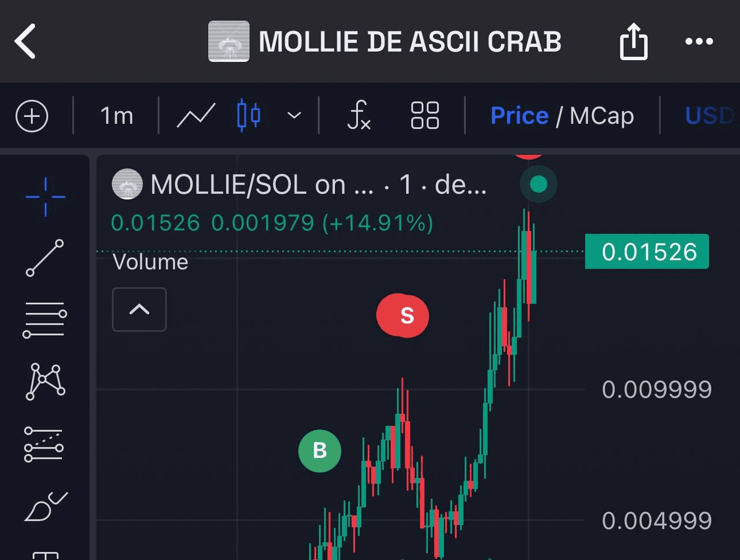740x560 pixels.
Task: Select the crosshair cursor tool
Action: coord(45,197)
